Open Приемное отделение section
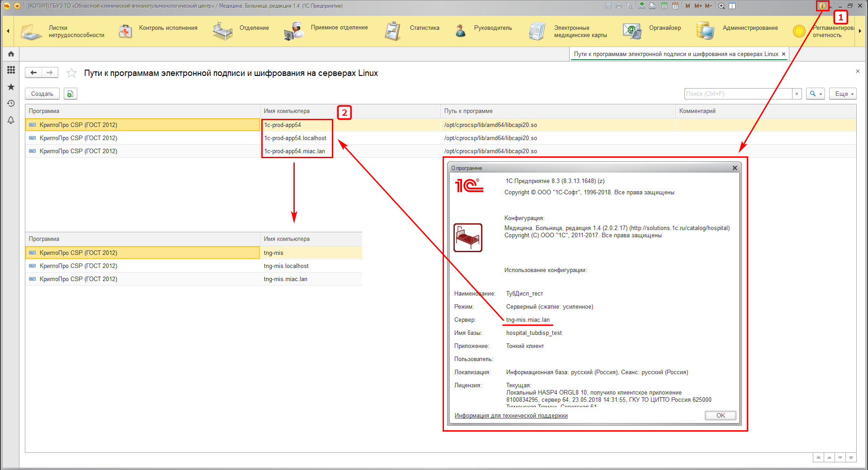This screenshot has height=470, width=868. pyautogui.click(x=326, y=31)
